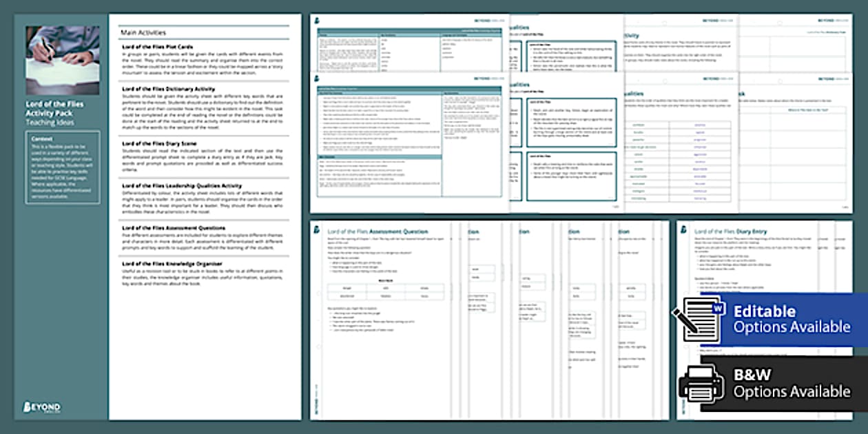868x434 pixels.
Task: Click the Word document pencil icon
Action: [698, 318]
